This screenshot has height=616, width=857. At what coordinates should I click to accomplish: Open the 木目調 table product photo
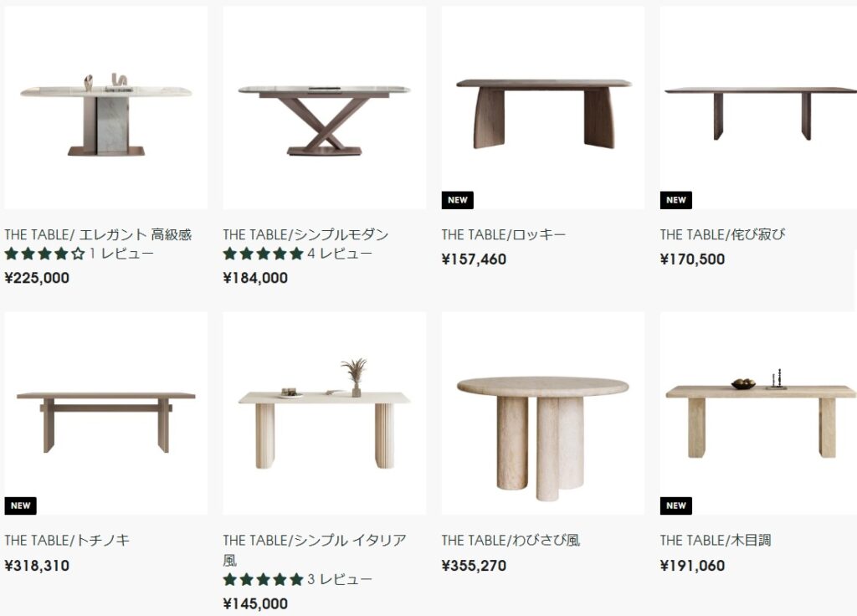758,413
